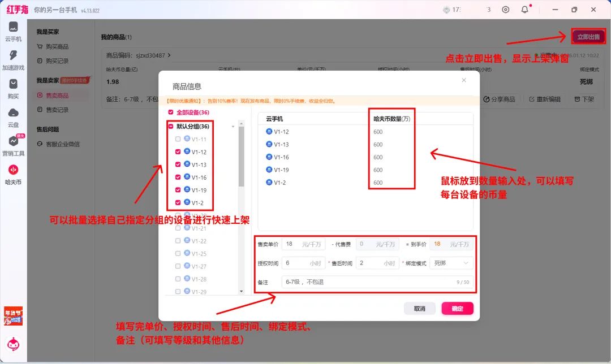This screenshot has width=611, height=364.
Task: Click the 代售费 fee input field
Action: click(x=377, y=244)
